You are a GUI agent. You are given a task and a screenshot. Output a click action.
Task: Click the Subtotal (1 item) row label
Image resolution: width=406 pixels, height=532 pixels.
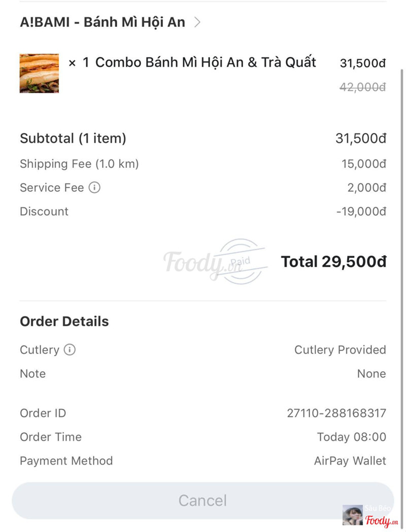[73, 138]
